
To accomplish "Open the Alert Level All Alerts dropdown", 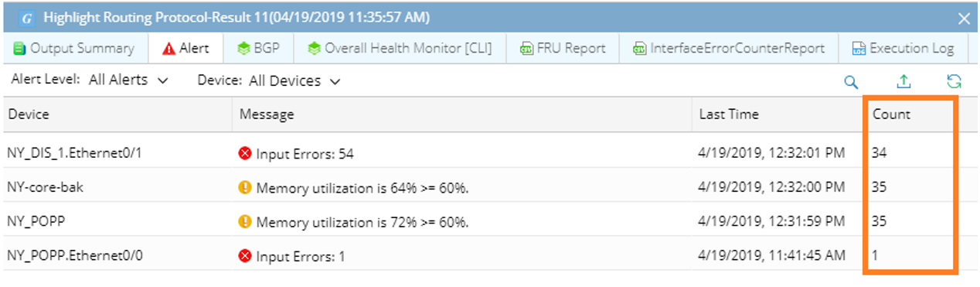I will [x=128, y=80].
